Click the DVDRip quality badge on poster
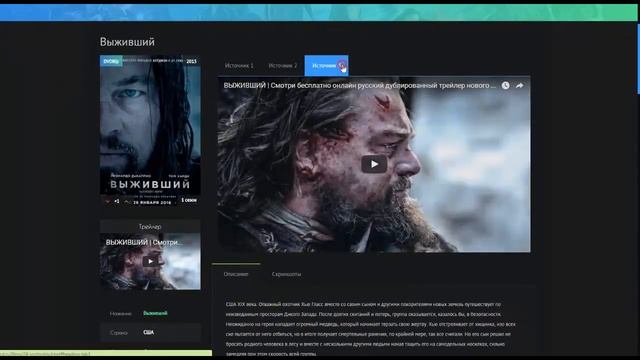Viewport: 640px width, 360px height. pos(111,61)
